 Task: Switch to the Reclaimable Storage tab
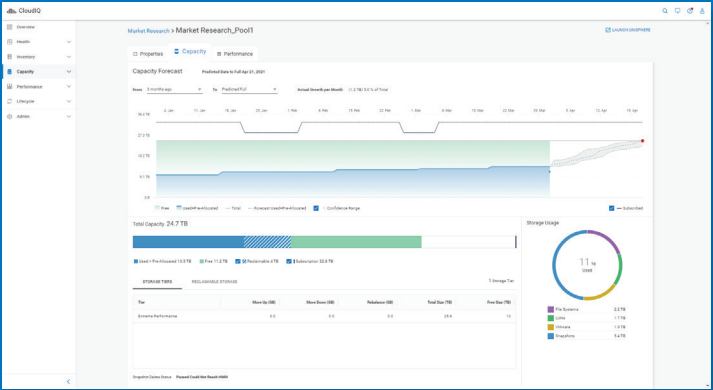pyautogui.click(x=215, y=282)
